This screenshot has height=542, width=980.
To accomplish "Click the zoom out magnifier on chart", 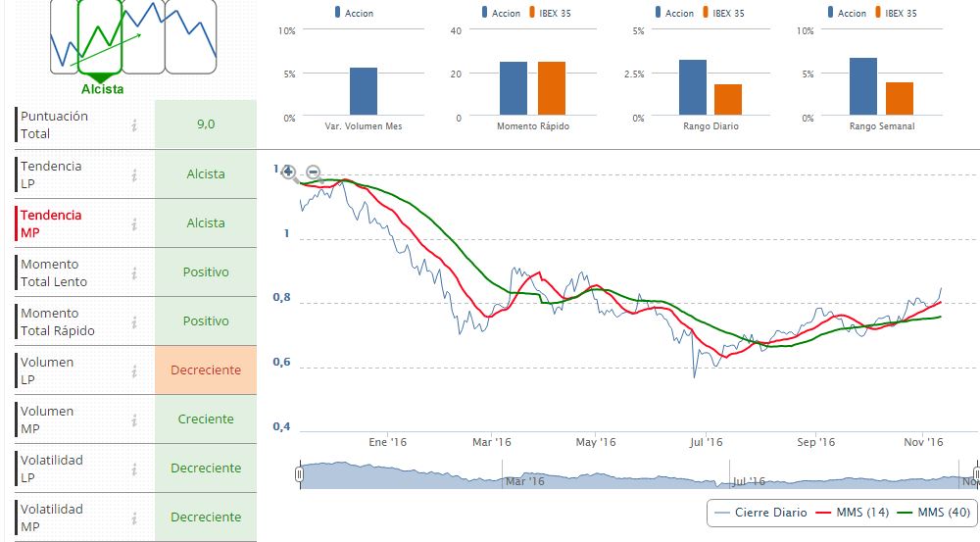I will tap(313, 172).
